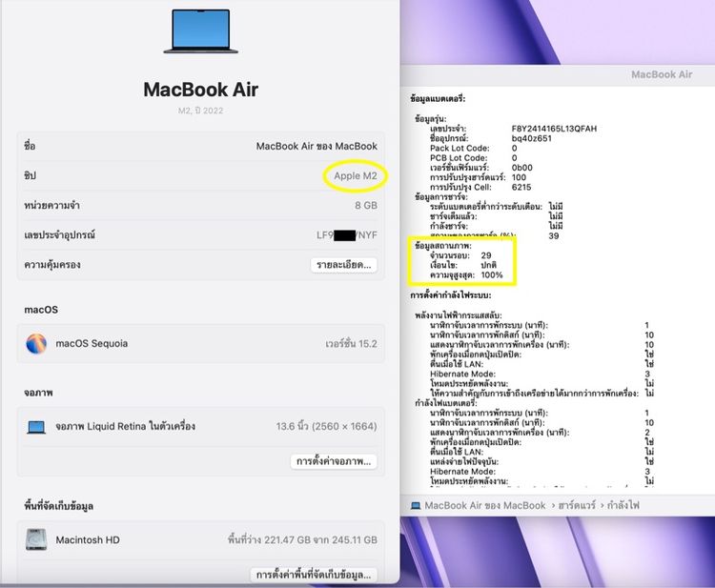Click the System Information window title 'MacBook Air'

[x=662, y=74]
